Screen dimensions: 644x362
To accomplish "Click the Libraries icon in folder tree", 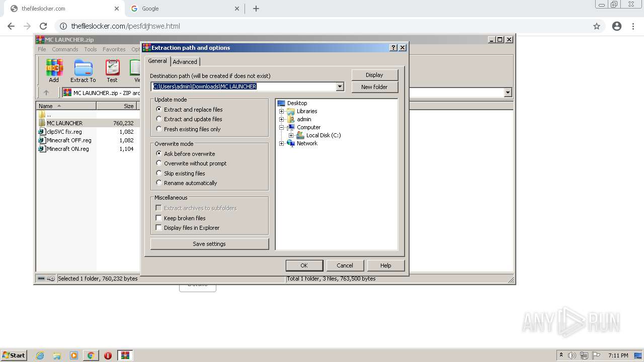I will click(291, 111).
